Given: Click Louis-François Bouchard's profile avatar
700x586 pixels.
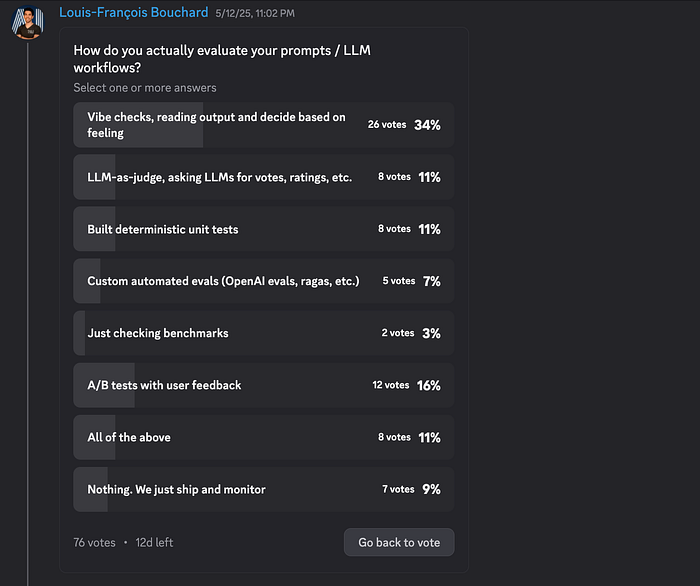Looking at the screenshot, I should pyautogui.click(x=27, y=23).
